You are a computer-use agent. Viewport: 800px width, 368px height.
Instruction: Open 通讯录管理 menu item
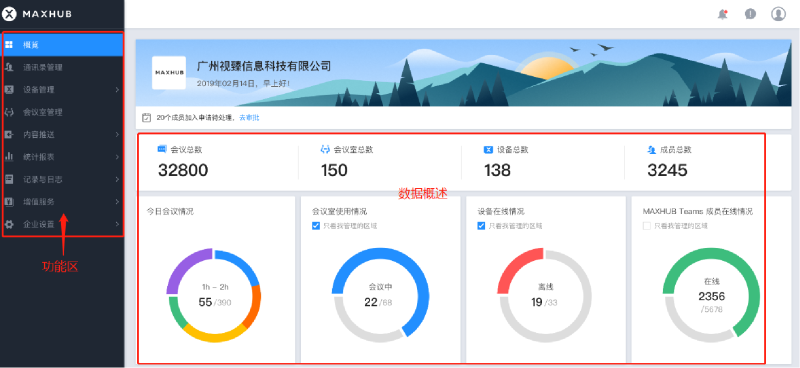(x=63, y=67)
